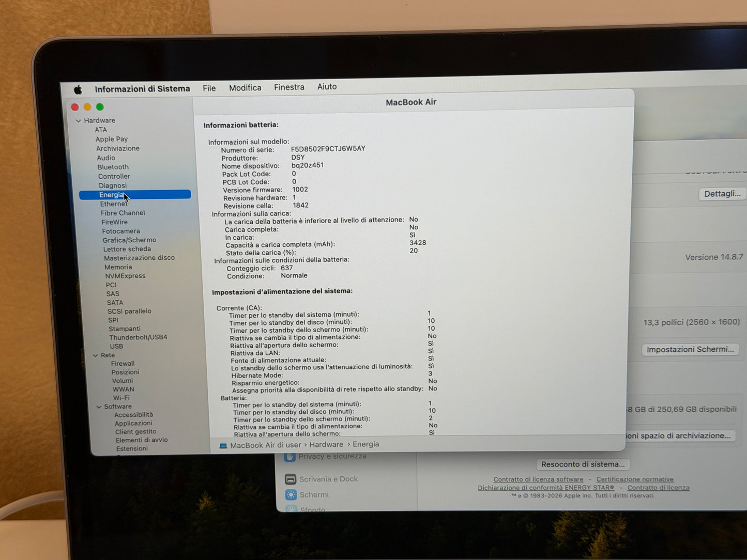Open the Informazioni di Sistema menu
Viewport: 747px width, 560px height.
pyautogui.click(x=142, y=89)
